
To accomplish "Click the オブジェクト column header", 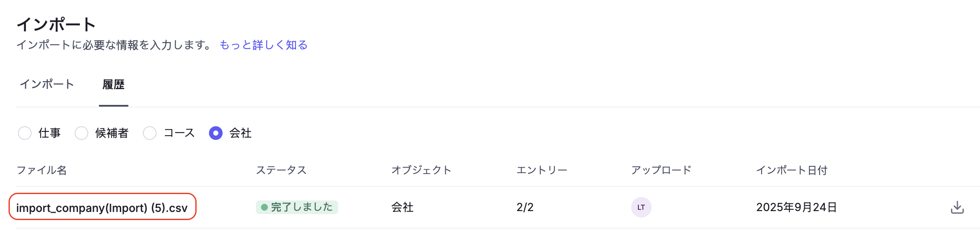I will coord(421,170).
